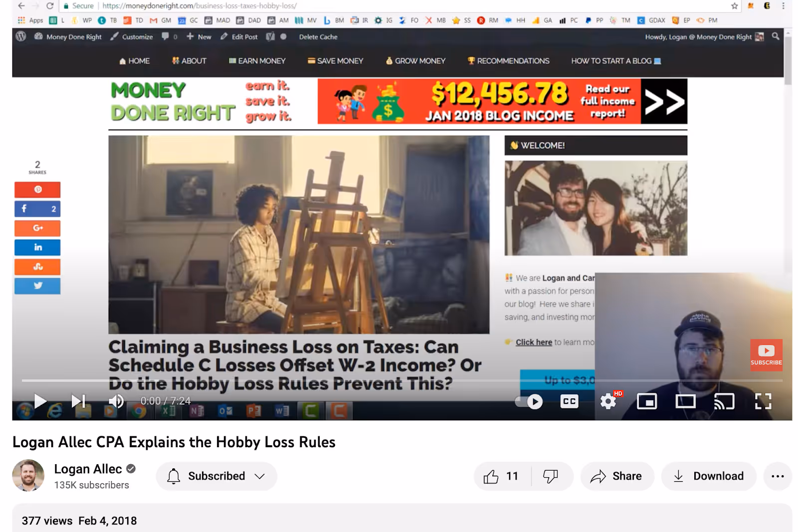Viewport: 798px width, 532px height.
Task: Click Internet Explorer taskbar icon
Action: 54,411
